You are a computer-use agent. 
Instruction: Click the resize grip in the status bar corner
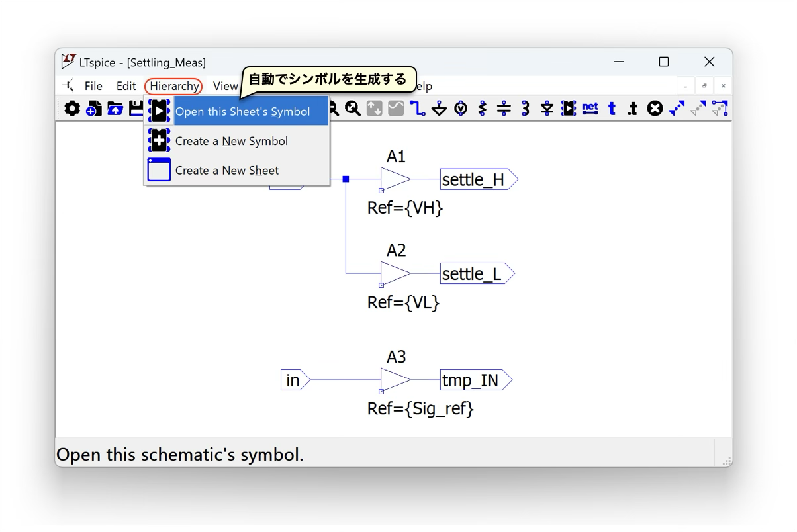tap(726, 461)
